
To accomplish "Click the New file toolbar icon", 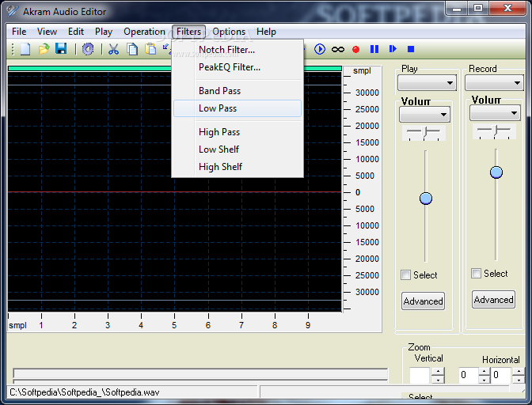I will click(25, 49).
